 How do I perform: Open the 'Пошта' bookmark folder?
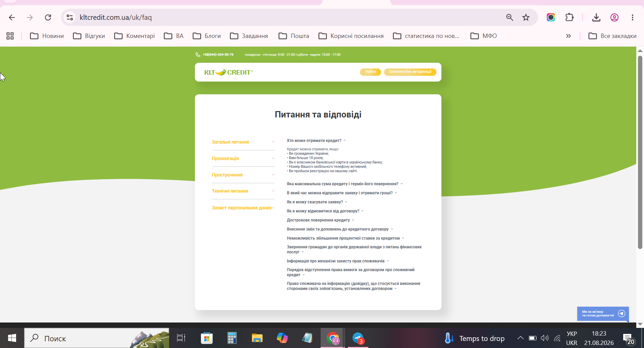(294, 36)
